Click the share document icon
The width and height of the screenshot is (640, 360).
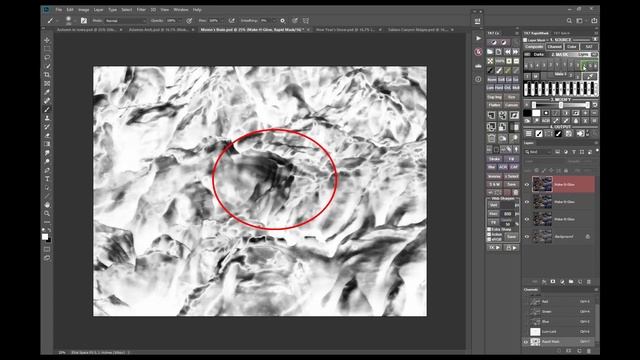tap(594, 20)
